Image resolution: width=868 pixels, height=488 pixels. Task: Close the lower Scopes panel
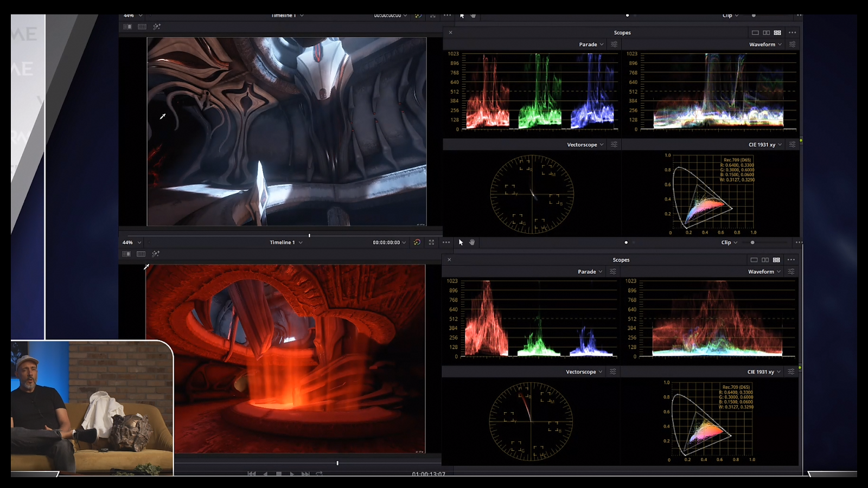tap(449, 260)
